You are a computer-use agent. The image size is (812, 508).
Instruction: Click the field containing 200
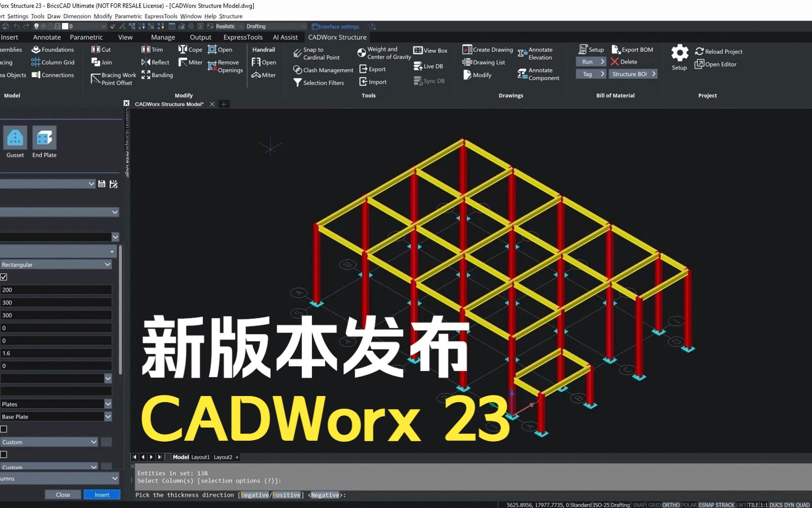(56, 290)
